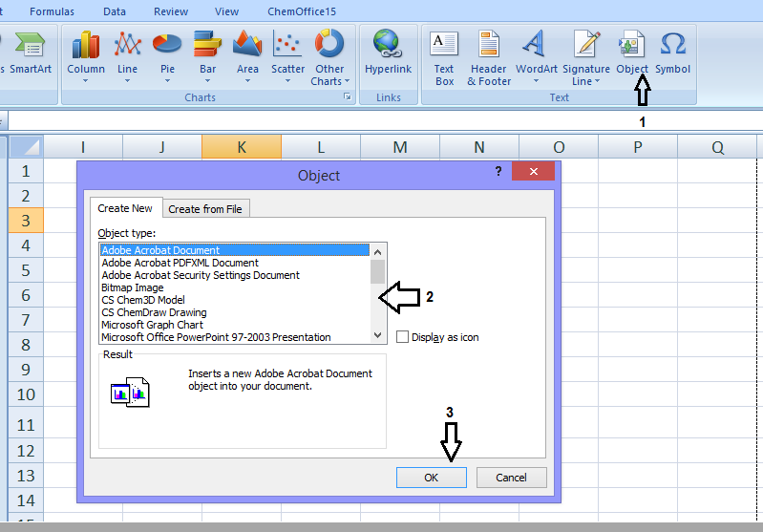Click the Cancel button

[x=511, y=478]
